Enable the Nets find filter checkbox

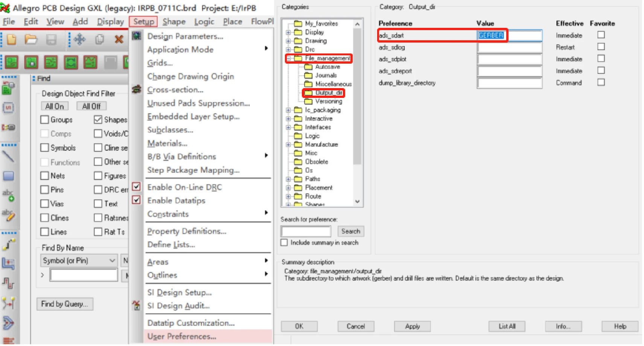(45, 176)
